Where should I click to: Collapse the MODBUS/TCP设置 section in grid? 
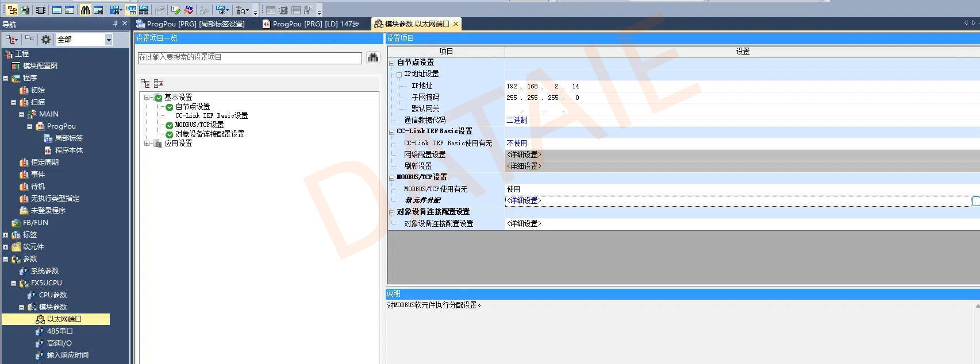point(392,177)
